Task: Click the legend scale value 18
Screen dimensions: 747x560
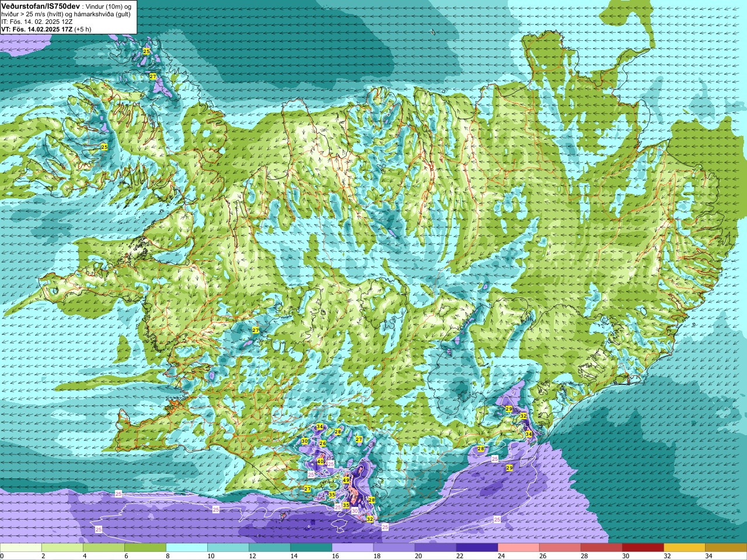Action: (x=376, y=556)
